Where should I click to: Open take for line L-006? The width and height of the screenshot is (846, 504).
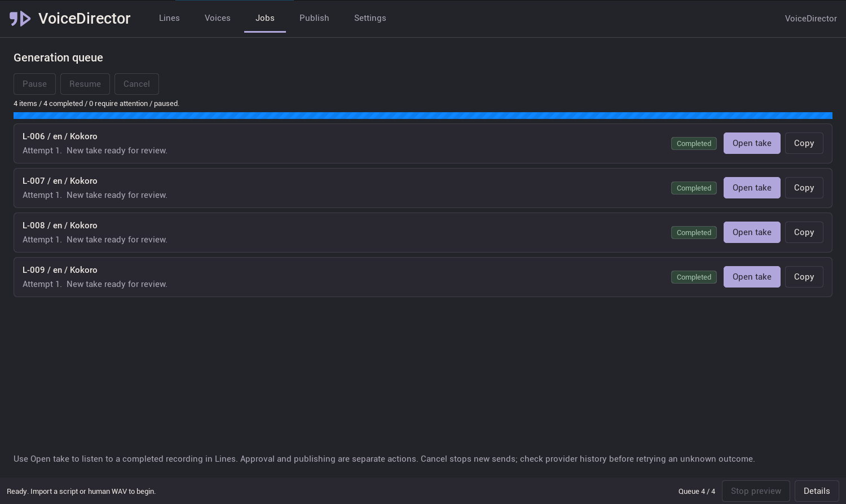click(x=752, y=143)
